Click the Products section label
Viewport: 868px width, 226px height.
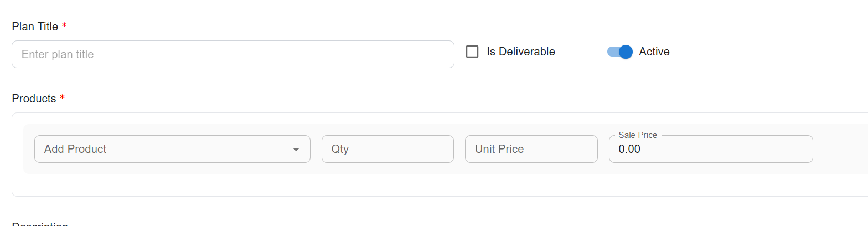(34, 99)
